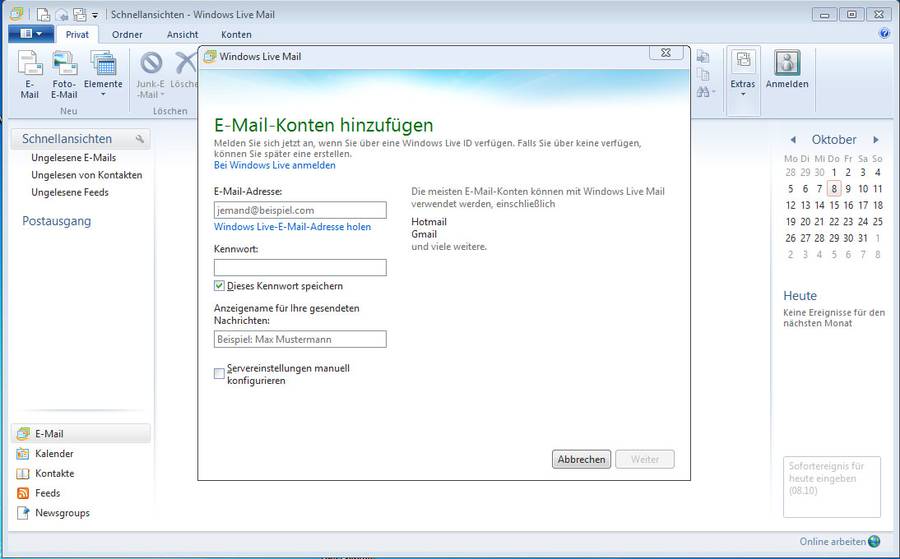Select Ungelesene Feeds view
This screenshot has height=559, width=900.
[70, 192]
